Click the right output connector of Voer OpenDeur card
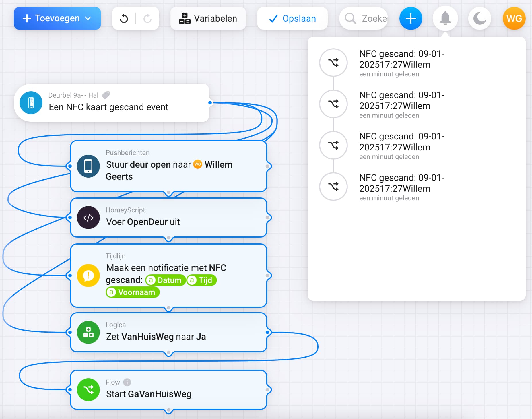This screenshot has height=419, width=532. [267, 218]
